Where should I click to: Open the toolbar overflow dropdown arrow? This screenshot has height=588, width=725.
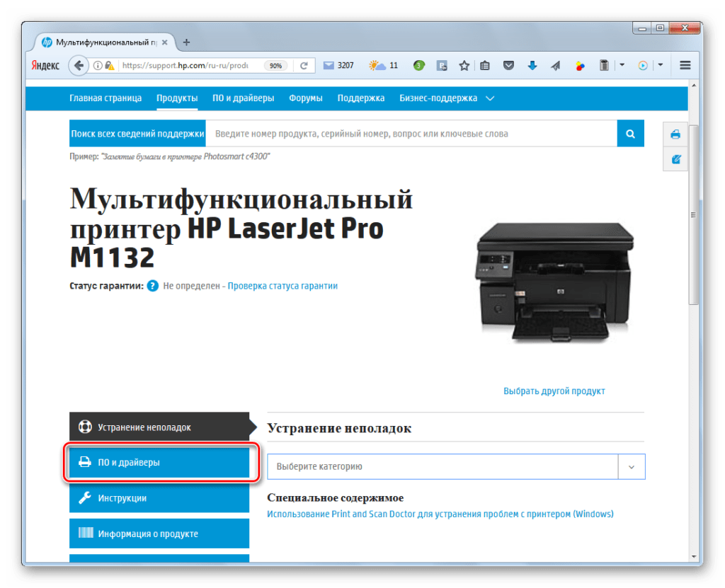[622, 66]
